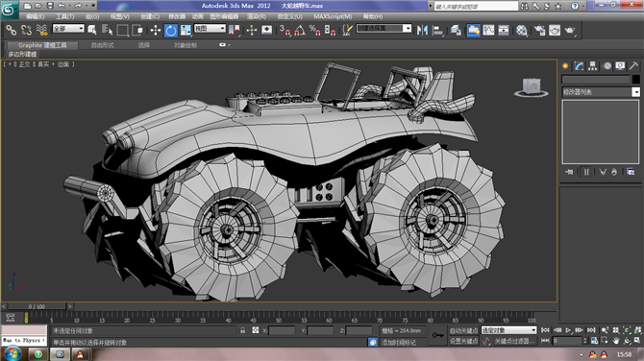Click the Rectangular Selection Region tool
Viewport: 644px width, 361px height.
pyautogui.click(x=122, y=30)
